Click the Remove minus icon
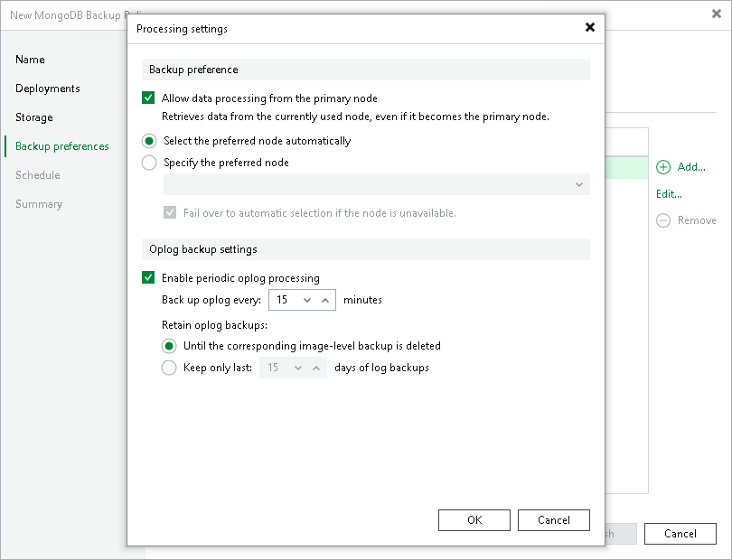The width and height of the screenshot is (732, 560). pyautogui.click(x=663, y=220)
